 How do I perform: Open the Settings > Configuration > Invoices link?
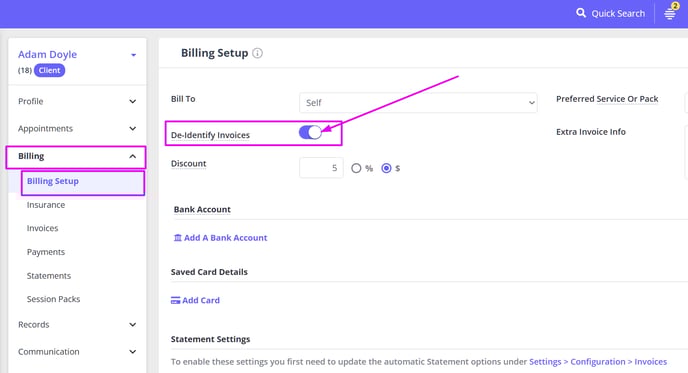pos(598,362)
